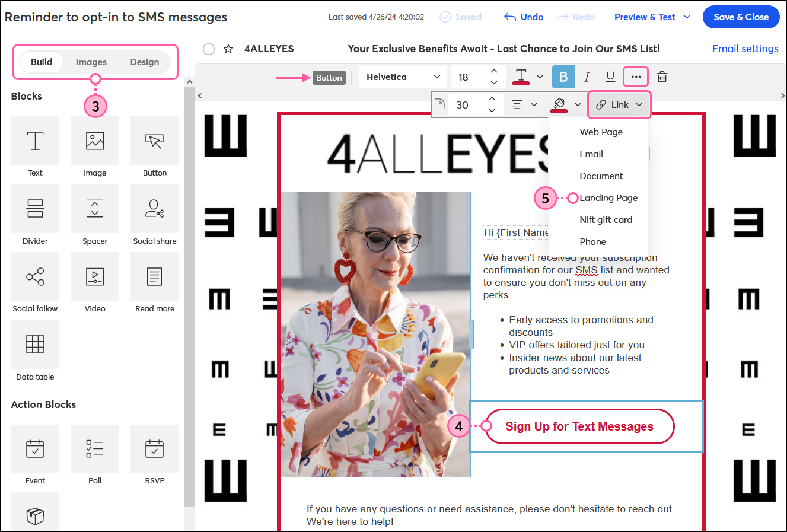Click the image column resize handle
Image resolution: width=787 pixels, height=532 pixels.
click(x=471, y=334)
